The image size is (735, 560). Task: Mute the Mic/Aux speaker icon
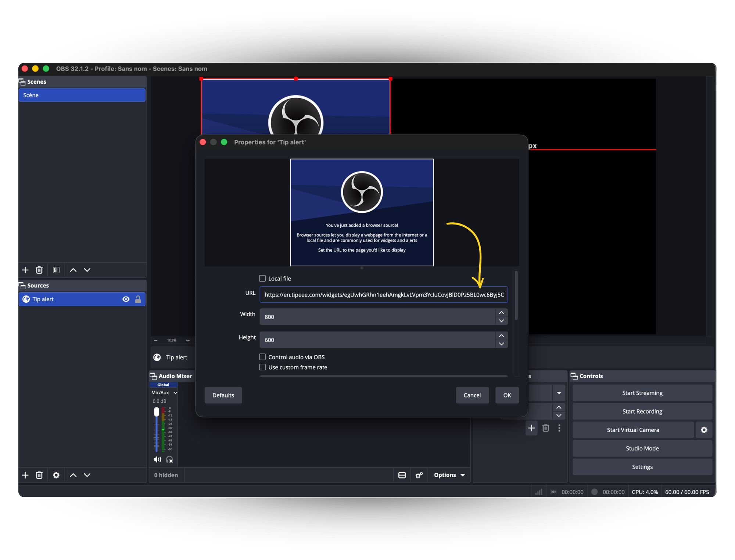coord(157,459)
